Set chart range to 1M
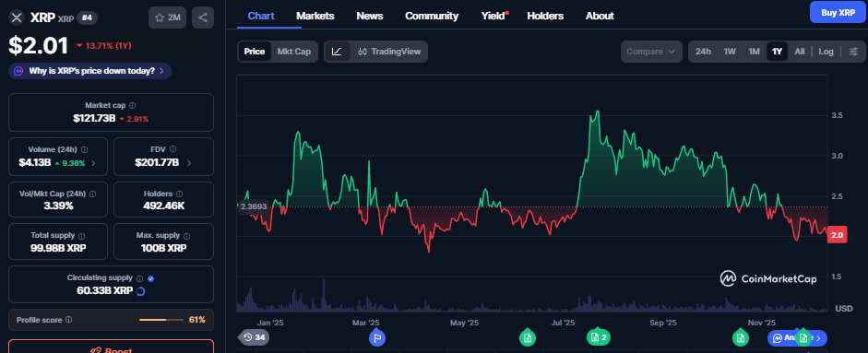The image size is (868, 353). point(754,52)
